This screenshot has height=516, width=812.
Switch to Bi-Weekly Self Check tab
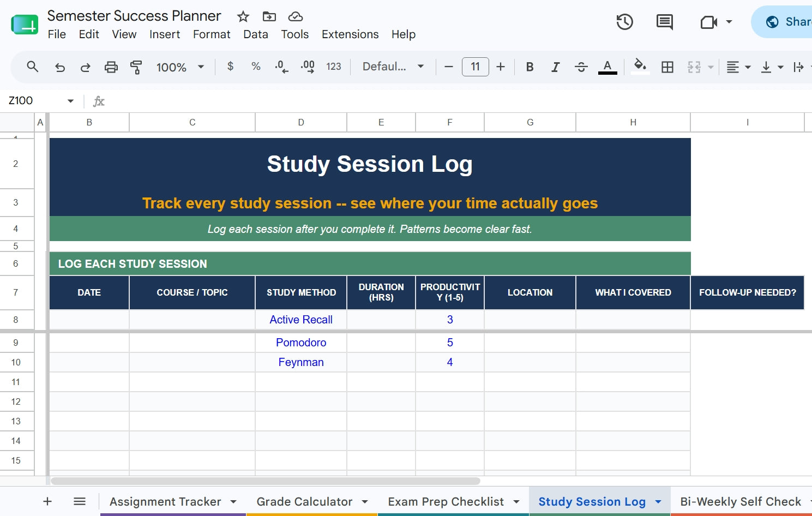tap(741, 501)
